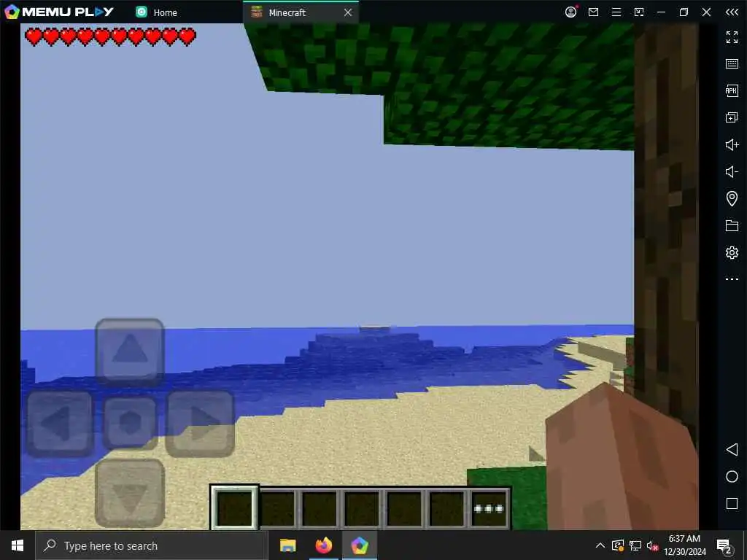Show hidden system tray icons
This screenshot has height=560, width=747.
tap(600, 545)
